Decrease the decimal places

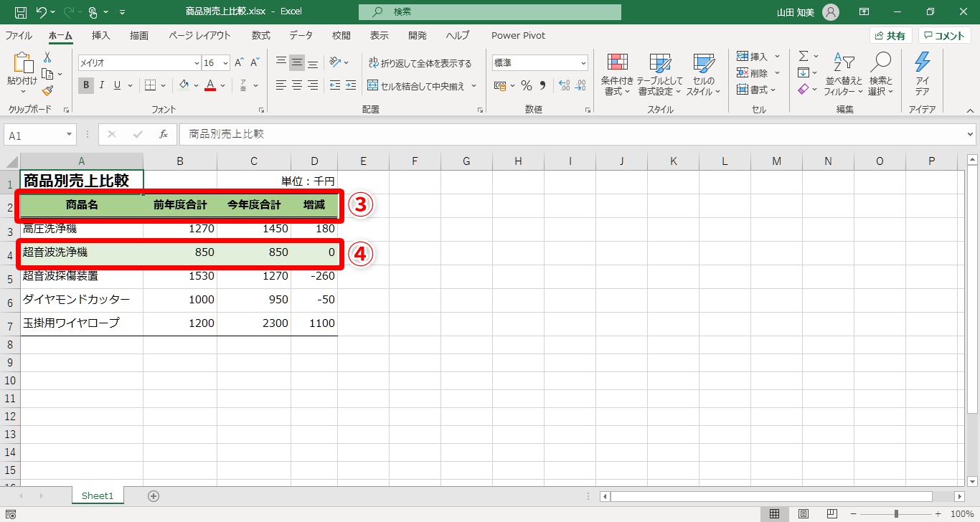coord(580,85)
